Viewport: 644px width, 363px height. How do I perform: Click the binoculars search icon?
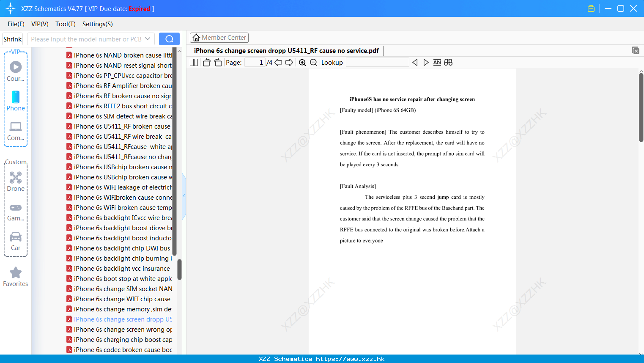pos(448,63)
